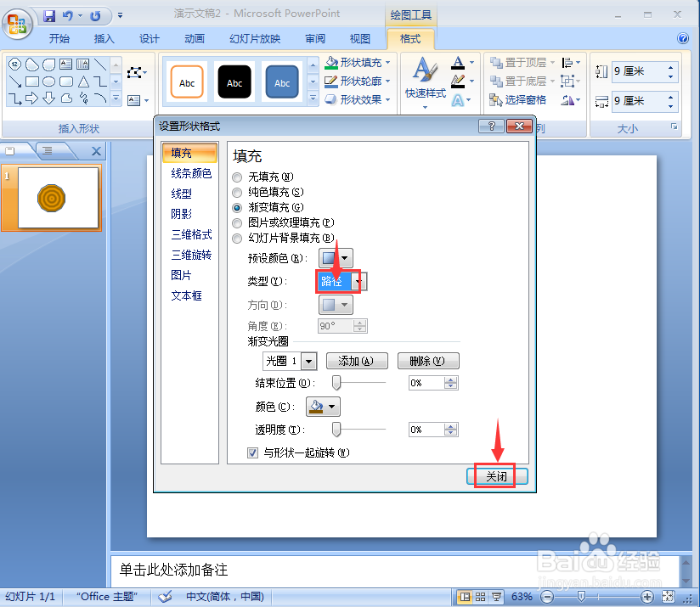Open the Rotate objects icon
The height and width of the screenshot is (607, 700).
567,100
